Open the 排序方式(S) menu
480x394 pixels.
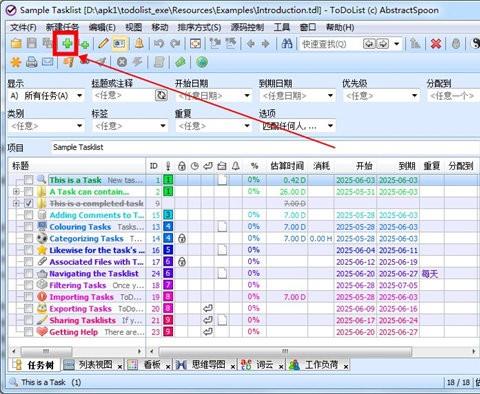pos(199,27)
